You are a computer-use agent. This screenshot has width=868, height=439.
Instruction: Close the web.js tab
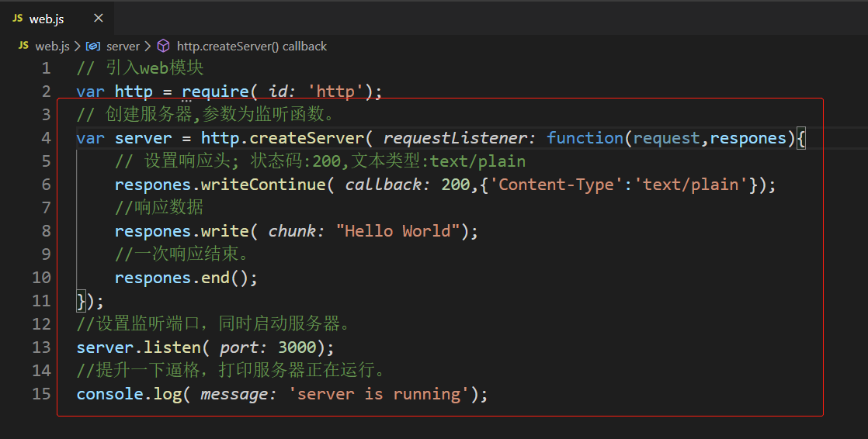99,19
